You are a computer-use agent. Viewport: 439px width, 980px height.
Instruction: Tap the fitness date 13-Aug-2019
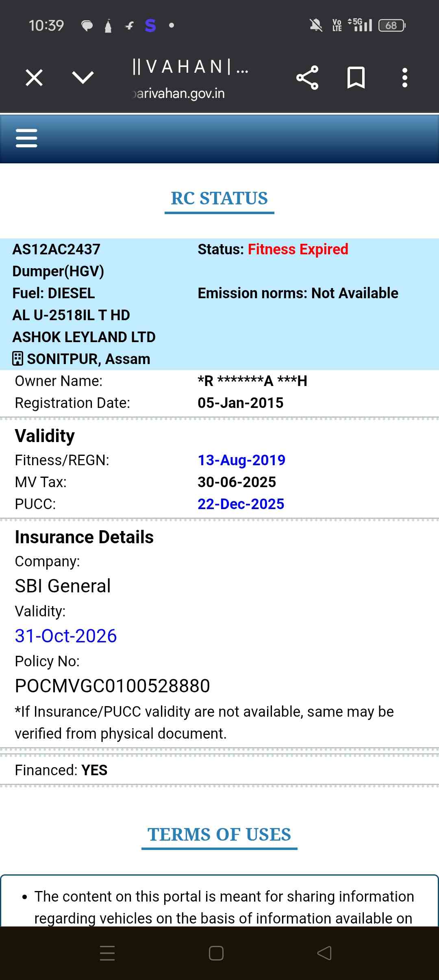coord(241,460)
